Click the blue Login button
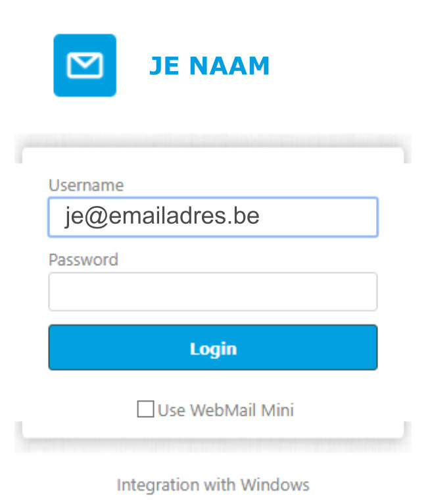Screen dimensions: 430x504 coord(213,347)
